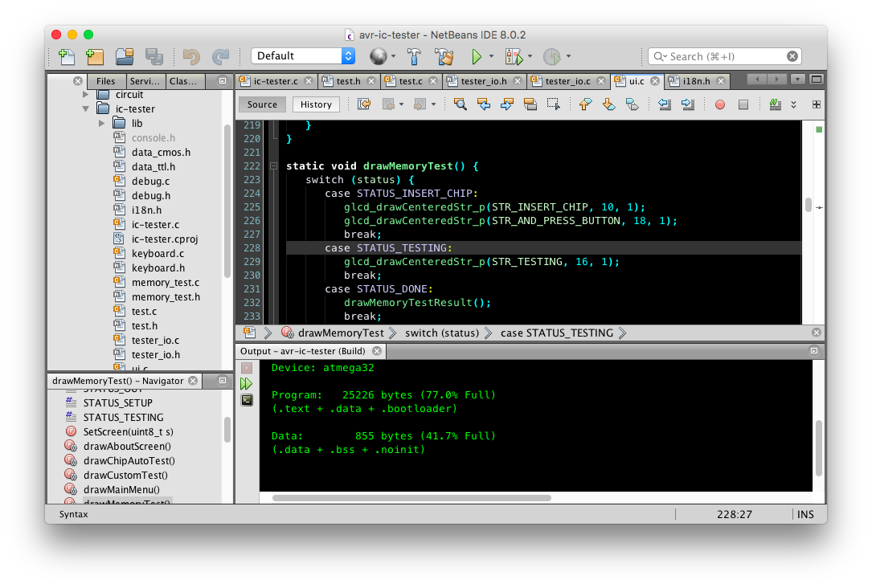
Task: Open the Default configuration dropdown
Action: (302, 56)
